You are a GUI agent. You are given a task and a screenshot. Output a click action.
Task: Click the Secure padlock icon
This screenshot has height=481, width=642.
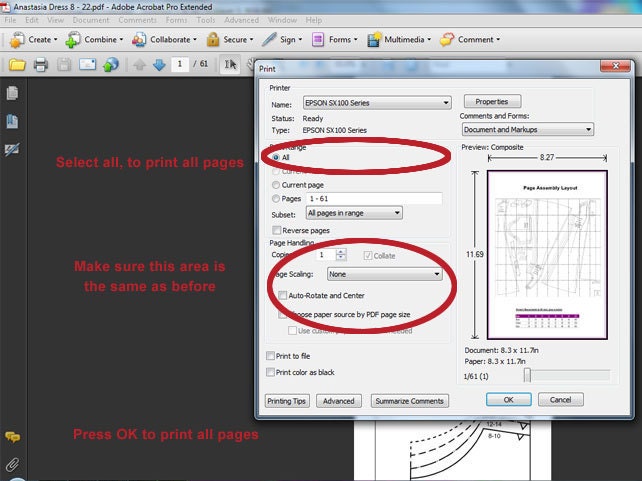212,39
